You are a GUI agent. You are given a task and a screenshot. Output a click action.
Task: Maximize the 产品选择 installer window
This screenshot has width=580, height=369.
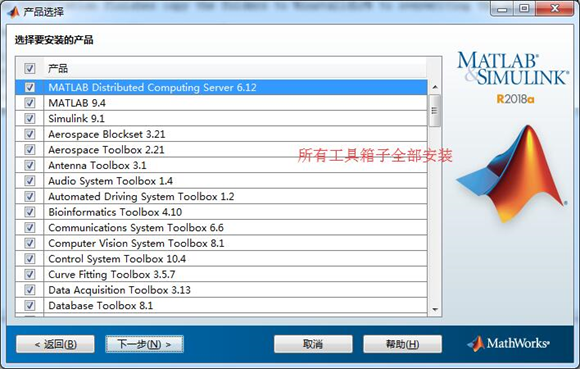524,9
